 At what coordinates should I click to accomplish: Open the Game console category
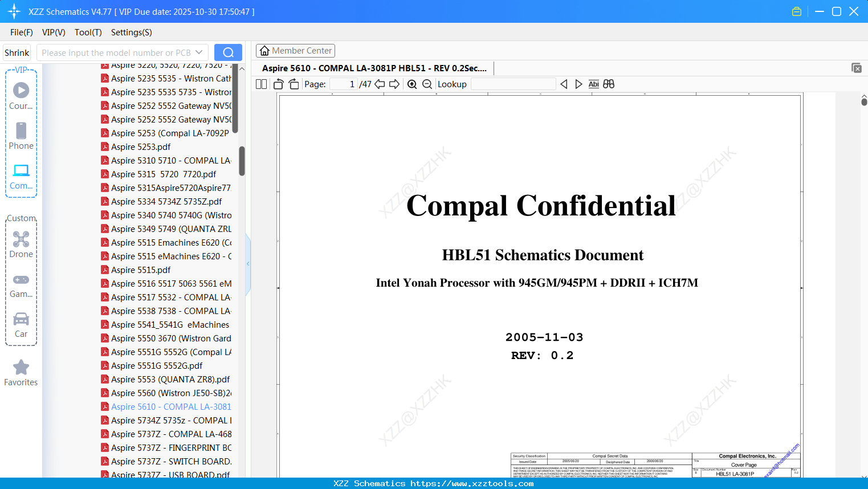coord(21,286)
